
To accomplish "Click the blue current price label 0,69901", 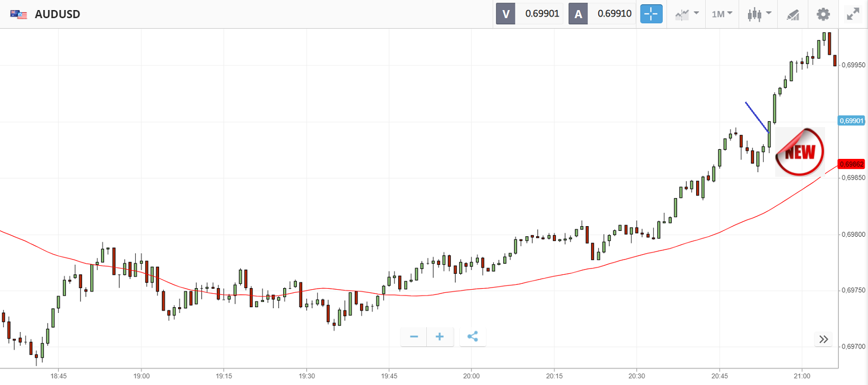I will 852,121.
